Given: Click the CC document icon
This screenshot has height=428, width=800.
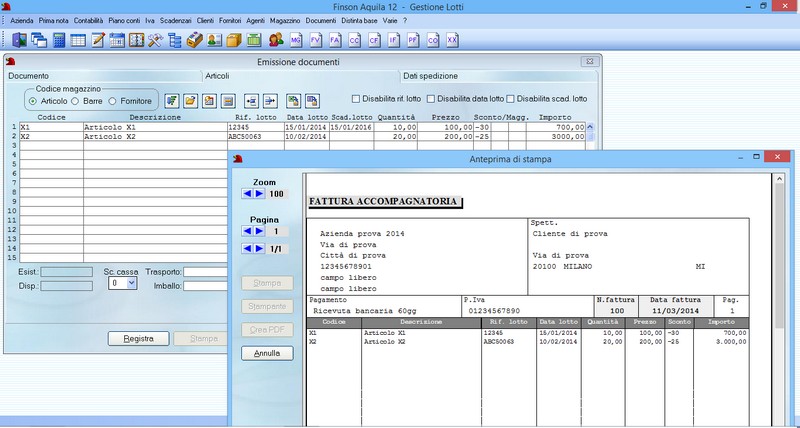Looking at the screenshot, I should [x=355, y=40].
